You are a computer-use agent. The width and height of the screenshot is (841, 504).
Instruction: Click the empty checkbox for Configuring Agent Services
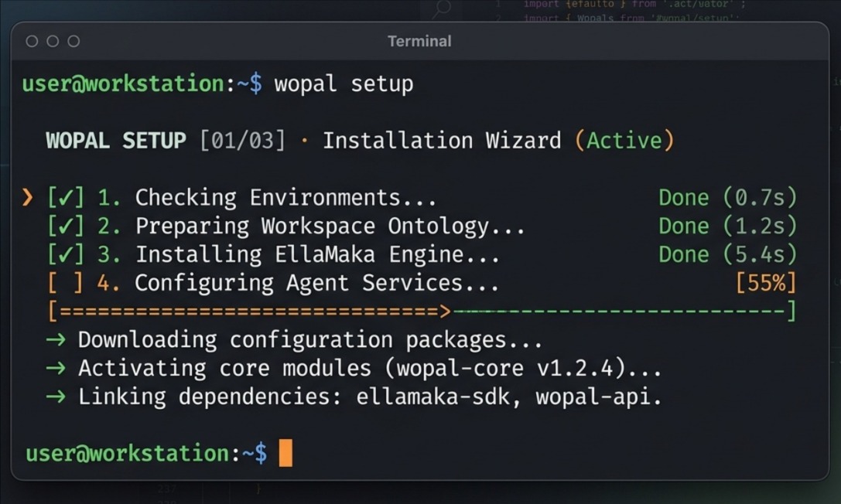[66, 283]
